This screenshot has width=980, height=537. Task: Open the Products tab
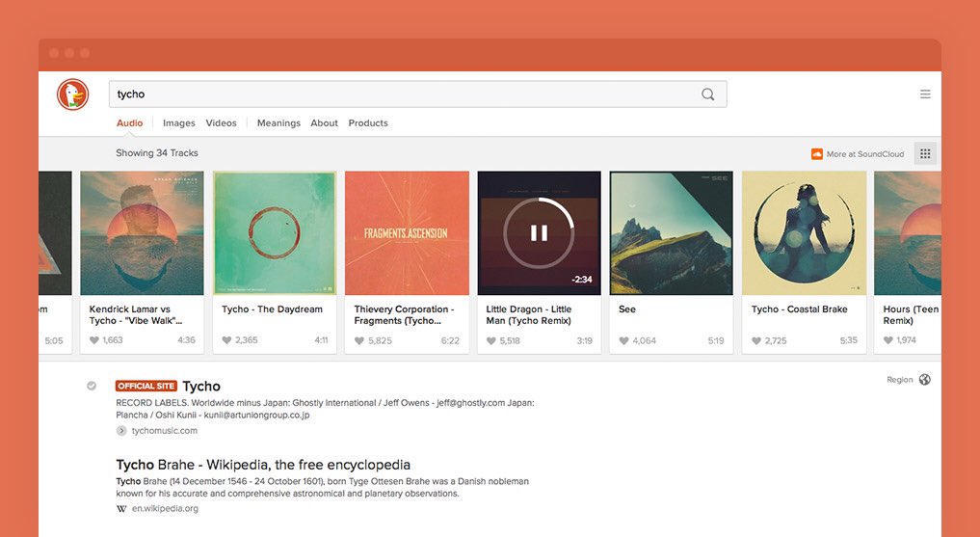[x=368, y=123]
